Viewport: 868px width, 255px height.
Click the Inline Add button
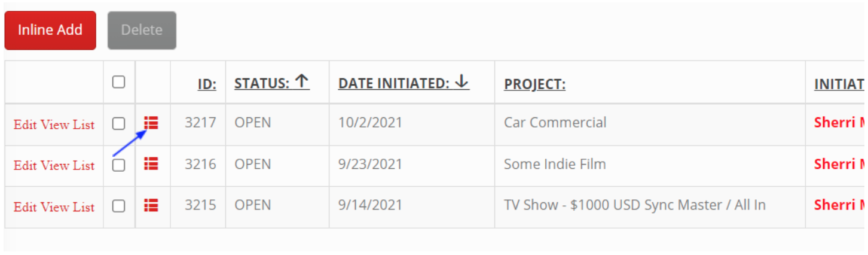50,30
